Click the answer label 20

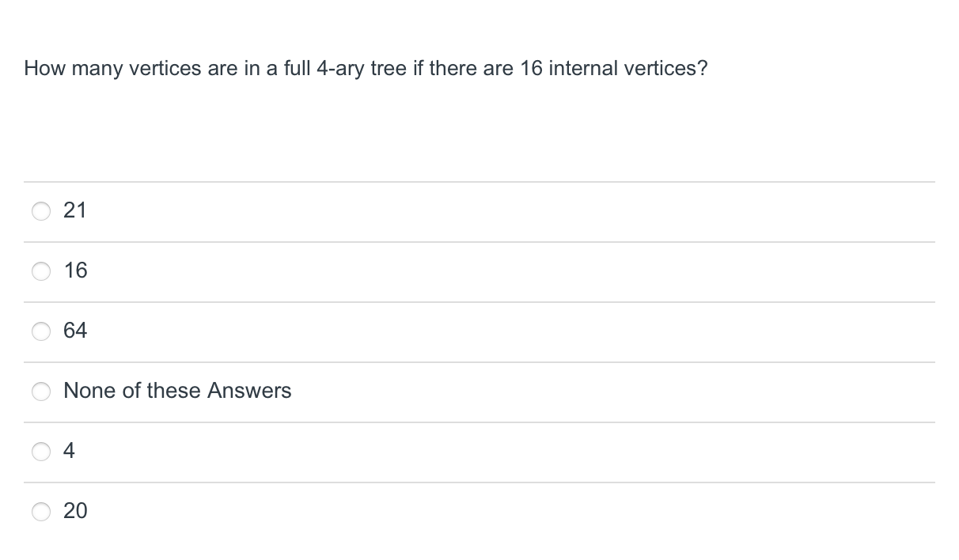pyautogui.click(x=75, y=511)
